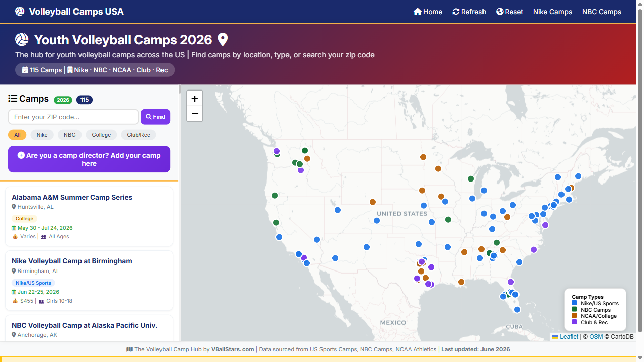Image resolution: width=644 pixels, height=362 pixels.
Task: Click the Nike/US Sports tag on Birmingham card
Action: click(33, 283)
